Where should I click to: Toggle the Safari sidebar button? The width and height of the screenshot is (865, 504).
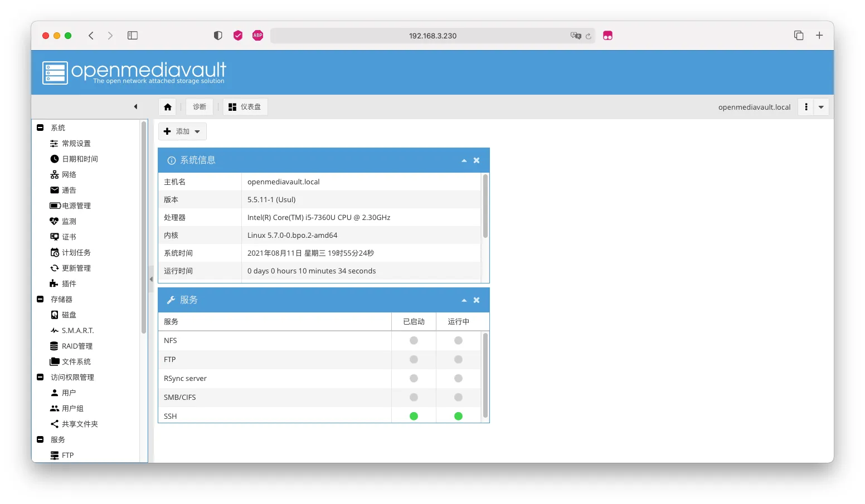[133, 36]
